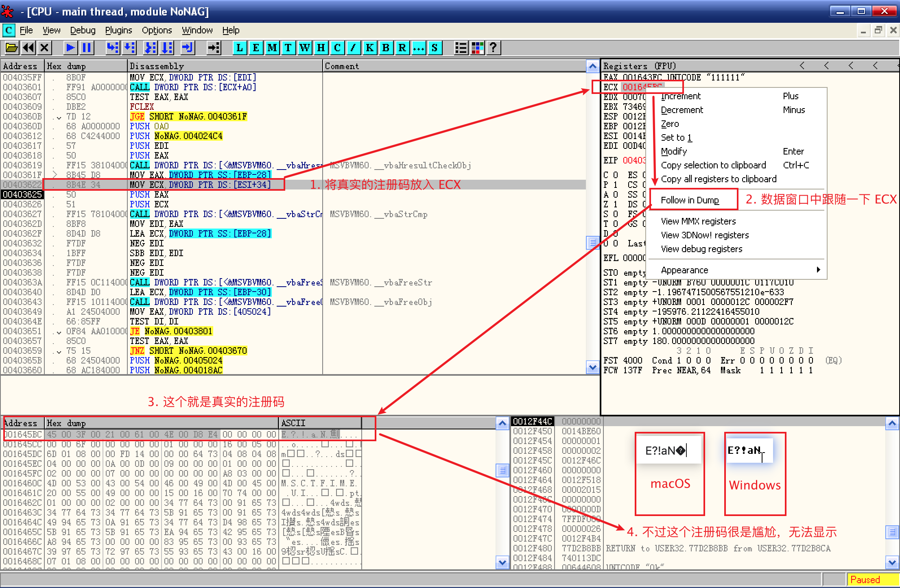Open Call stack with K button
This screenshot has height=588, width=900.
pos(369,48)
